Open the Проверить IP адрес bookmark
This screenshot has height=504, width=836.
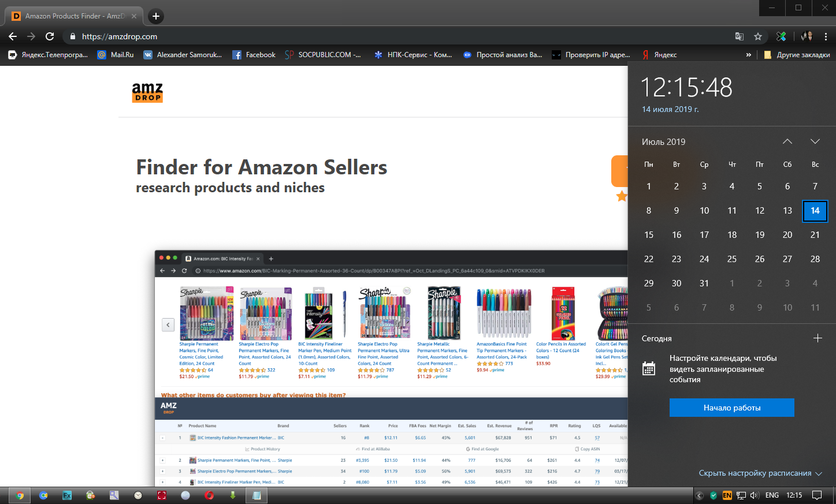coord(592,55)
